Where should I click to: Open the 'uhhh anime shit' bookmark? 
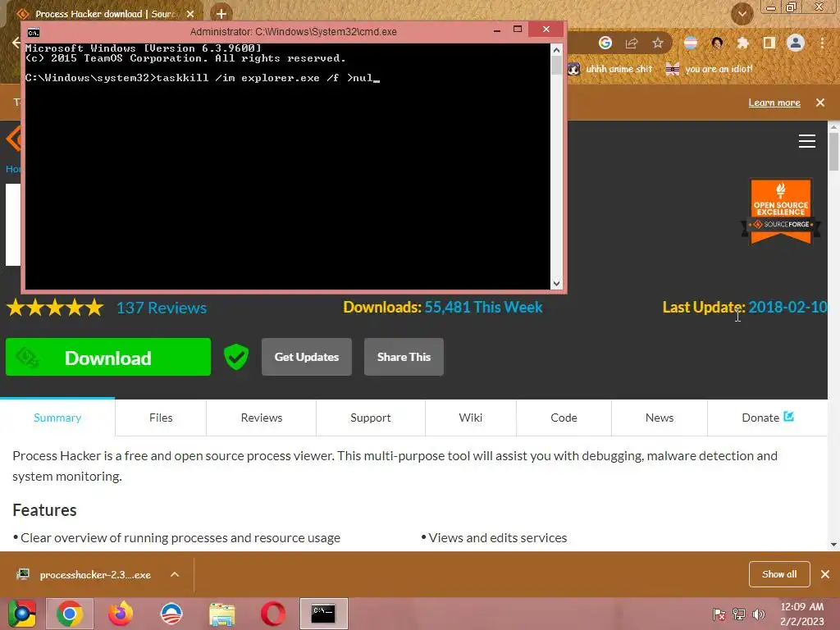point(610,69)
